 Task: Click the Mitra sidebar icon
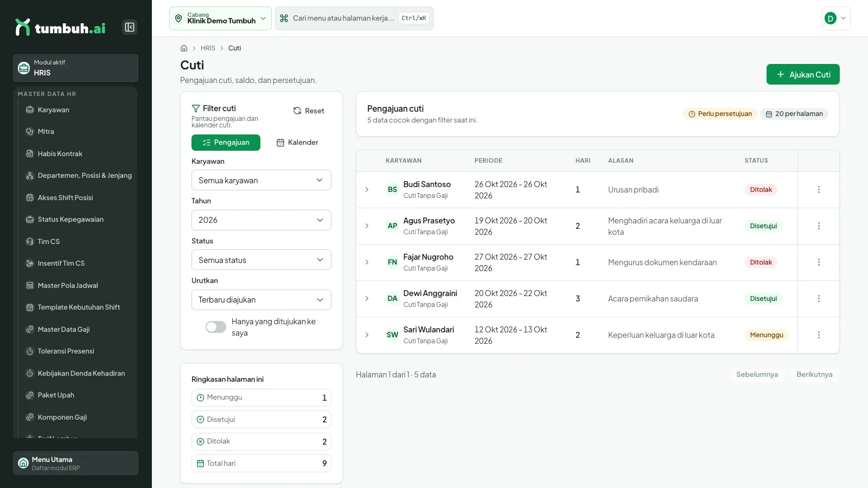coord(30,132)
